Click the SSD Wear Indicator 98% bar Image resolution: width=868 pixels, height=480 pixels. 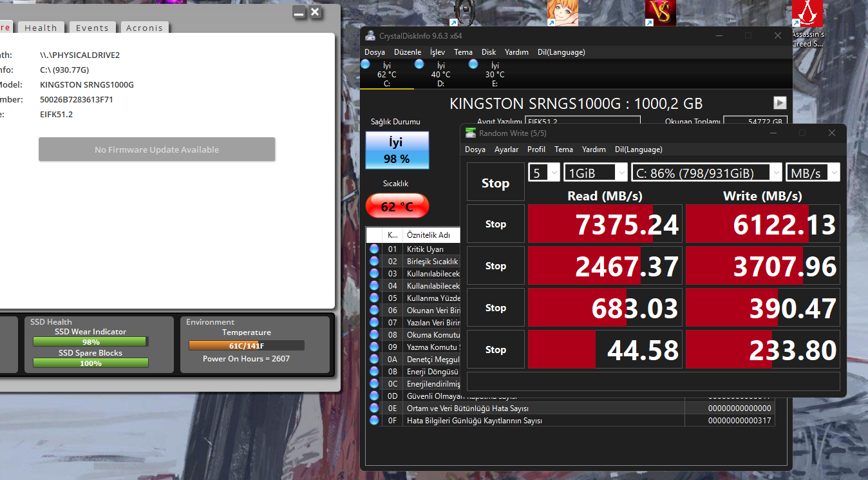click(x=90, y=342)
